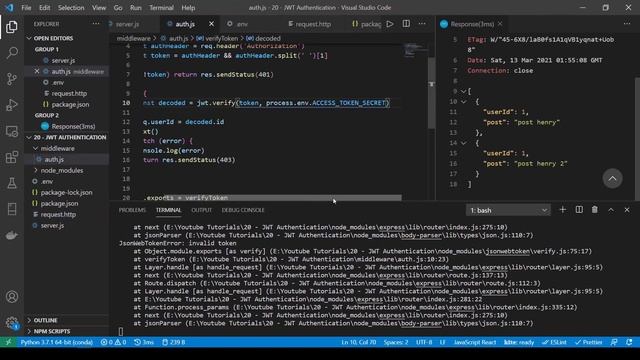Click notifications bell in status bar
Image resolution: width=640 pixels, height=360 pixels.
point(629,342)
